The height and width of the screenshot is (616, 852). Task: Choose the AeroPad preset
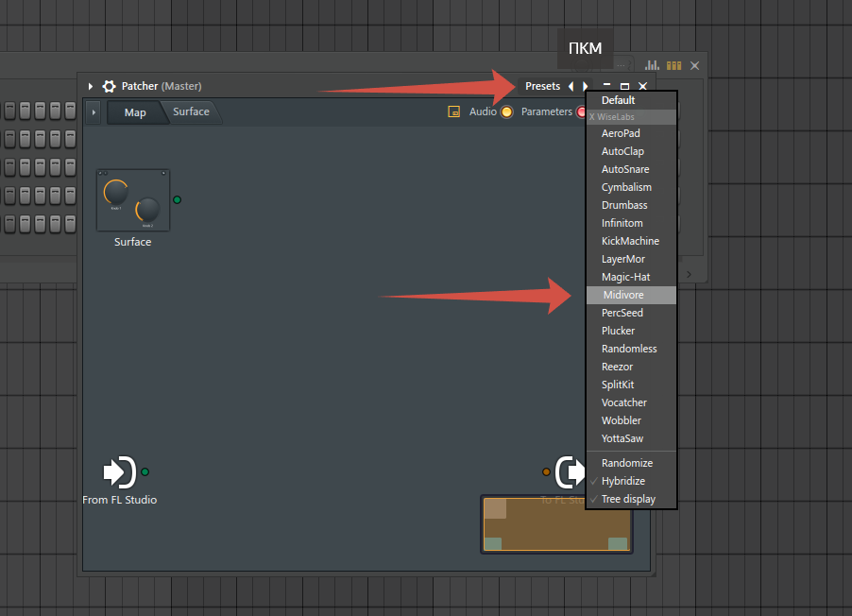pyautogui.click(x=631, y=133)
